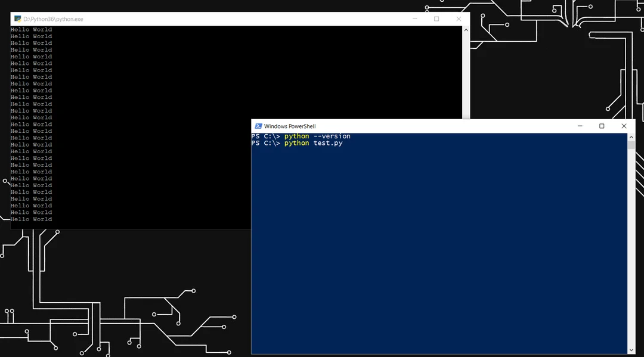This screenshot has height=357, width=644.
Task: Minimize the python.exe console window
Action: 415,19
